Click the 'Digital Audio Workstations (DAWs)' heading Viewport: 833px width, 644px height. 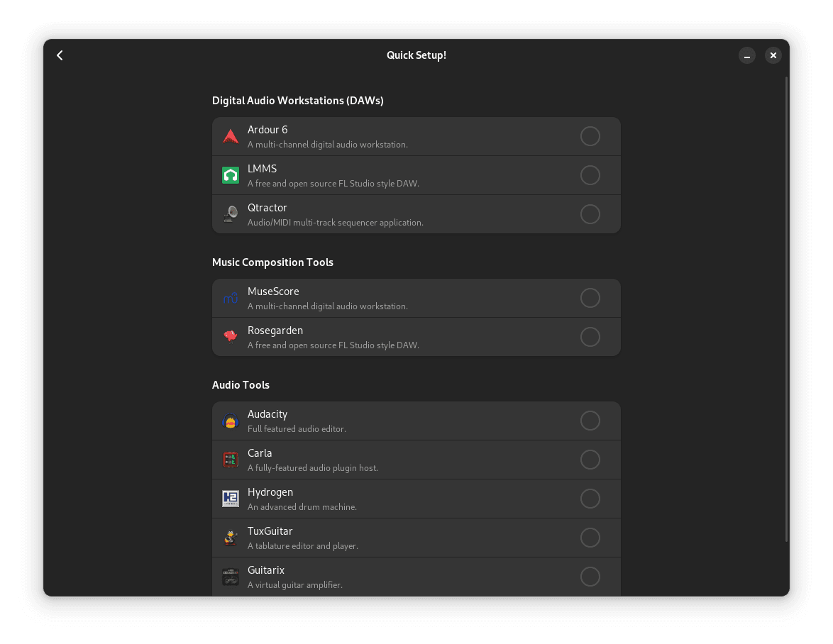pos(297,101)
